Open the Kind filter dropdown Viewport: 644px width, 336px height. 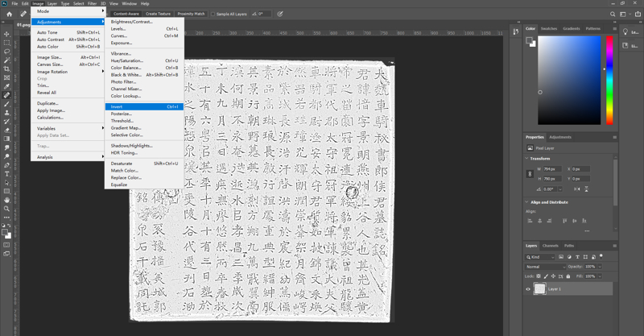pos(539,257)
